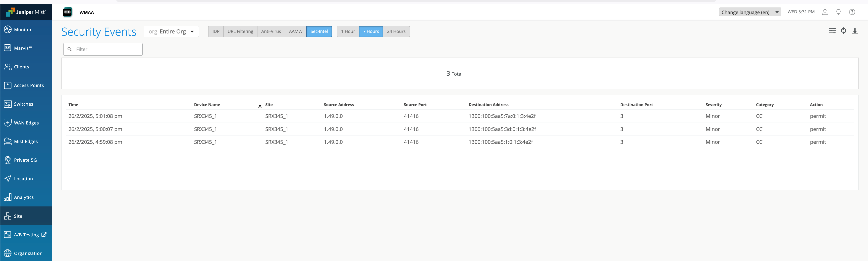
Task: Click the lightbulb what's new icon
Action: (x=838, y=12)
